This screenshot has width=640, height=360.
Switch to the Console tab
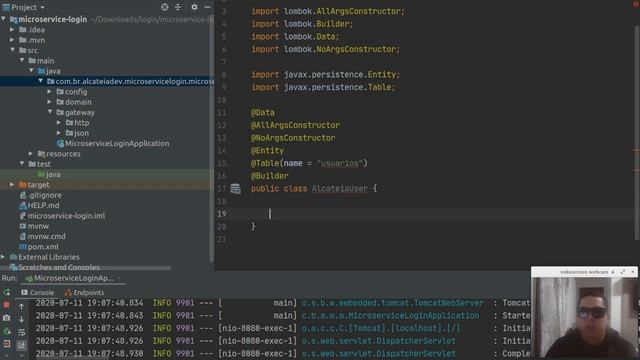point(38,292)
